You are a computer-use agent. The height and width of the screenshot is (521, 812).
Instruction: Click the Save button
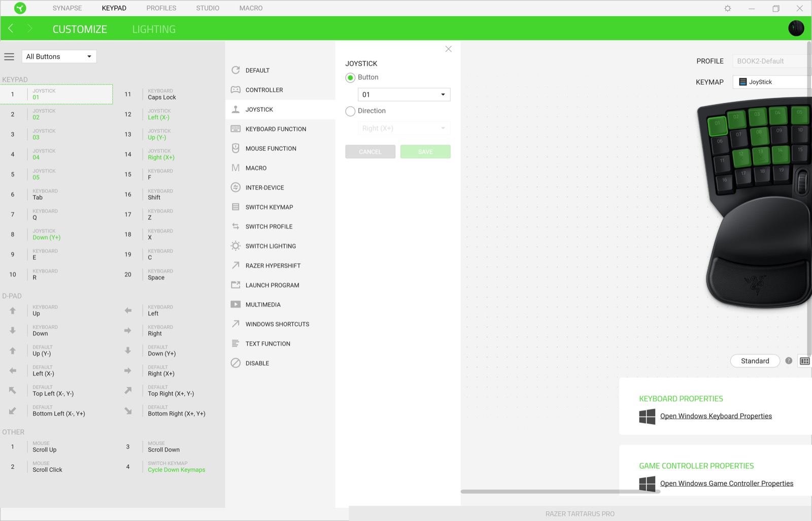pos(425,152)
